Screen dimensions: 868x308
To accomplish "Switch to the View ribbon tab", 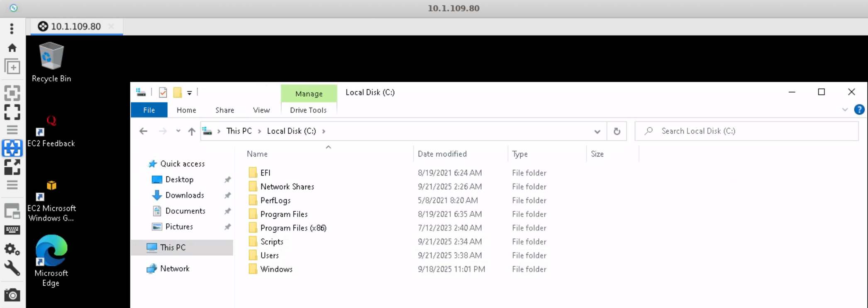I will pos(261,110).
